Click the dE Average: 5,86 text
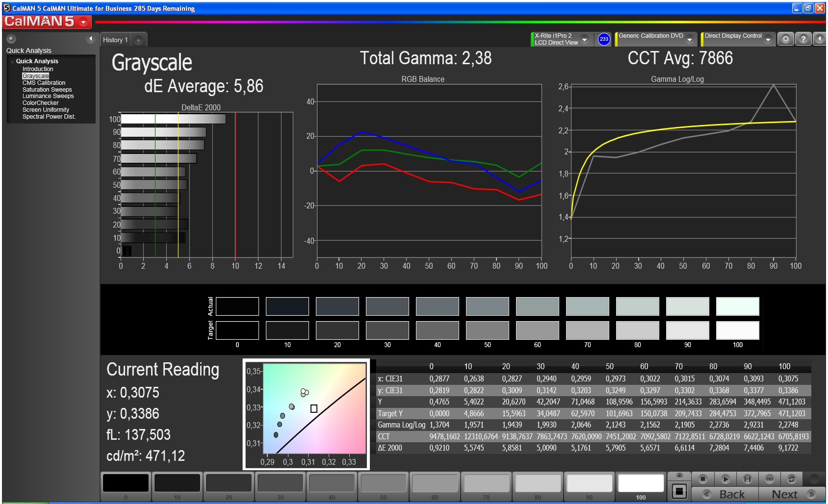828x504 pixels. click(204, 86)
